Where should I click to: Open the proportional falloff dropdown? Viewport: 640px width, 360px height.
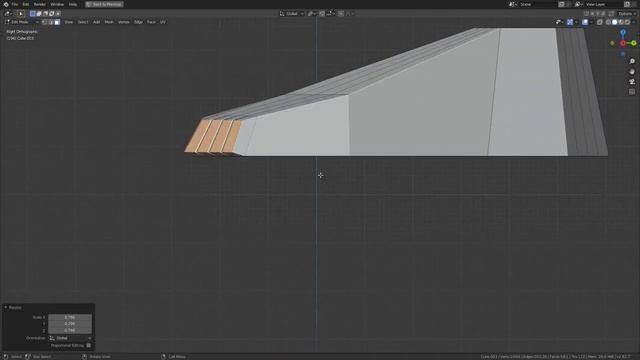350,14
